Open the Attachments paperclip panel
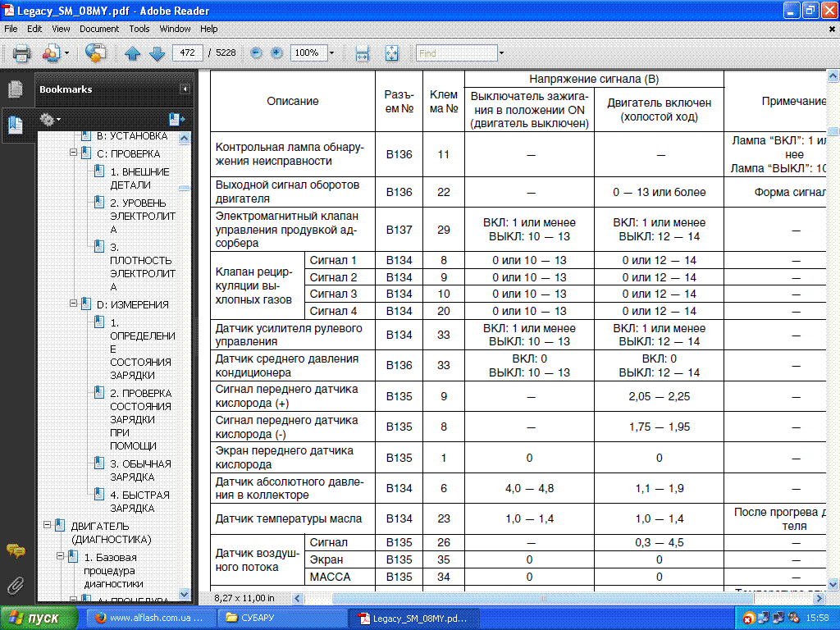 coord(15,585)
